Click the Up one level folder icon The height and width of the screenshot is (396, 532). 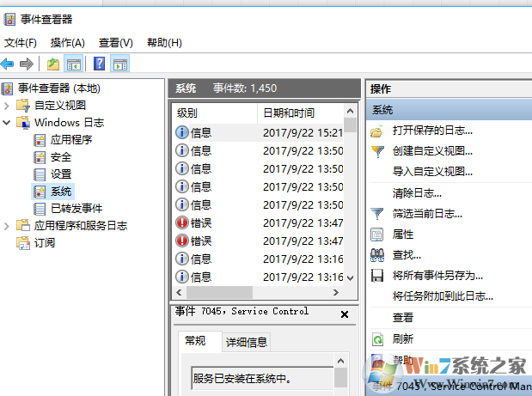coord(52,64)
